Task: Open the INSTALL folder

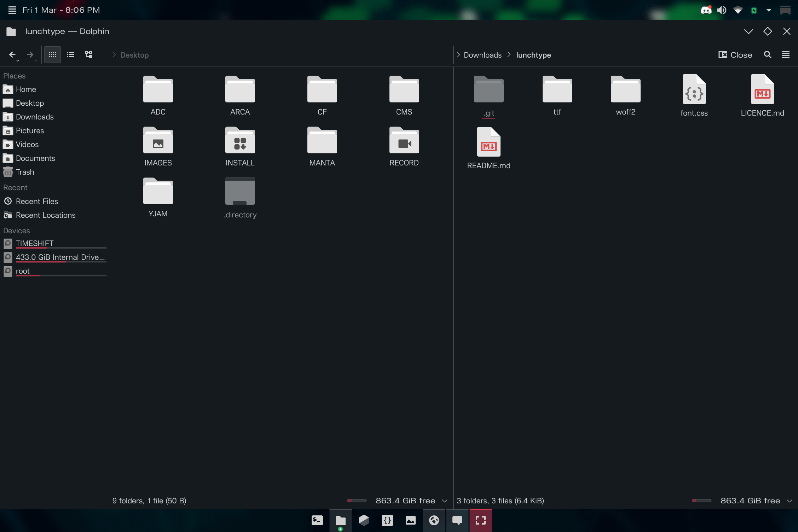Action: coord(240,147)
